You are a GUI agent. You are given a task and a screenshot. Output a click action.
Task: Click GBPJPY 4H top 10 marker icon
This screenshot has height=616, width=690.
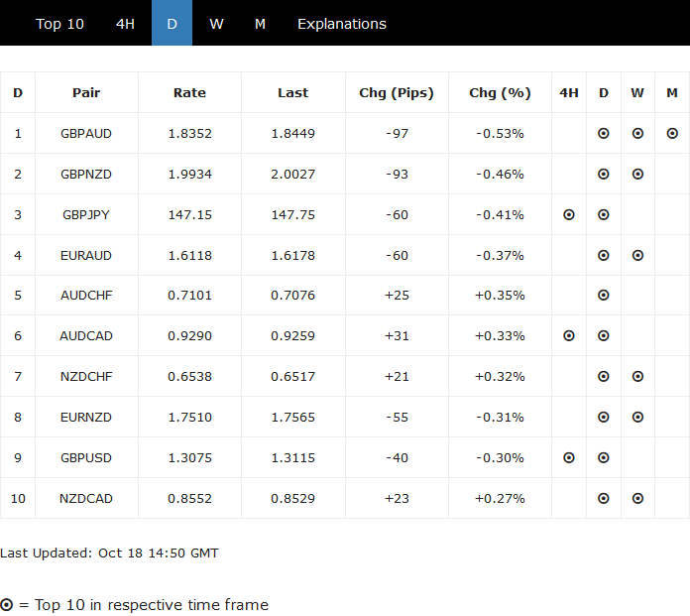[x=569, y=214]
